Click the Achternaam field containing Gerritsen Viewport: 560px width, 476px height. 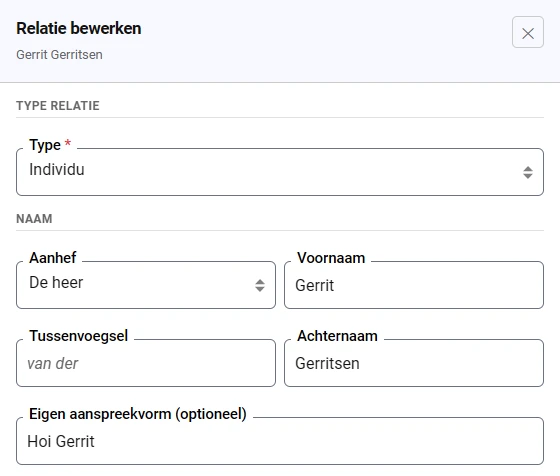(x=414, y=363)
